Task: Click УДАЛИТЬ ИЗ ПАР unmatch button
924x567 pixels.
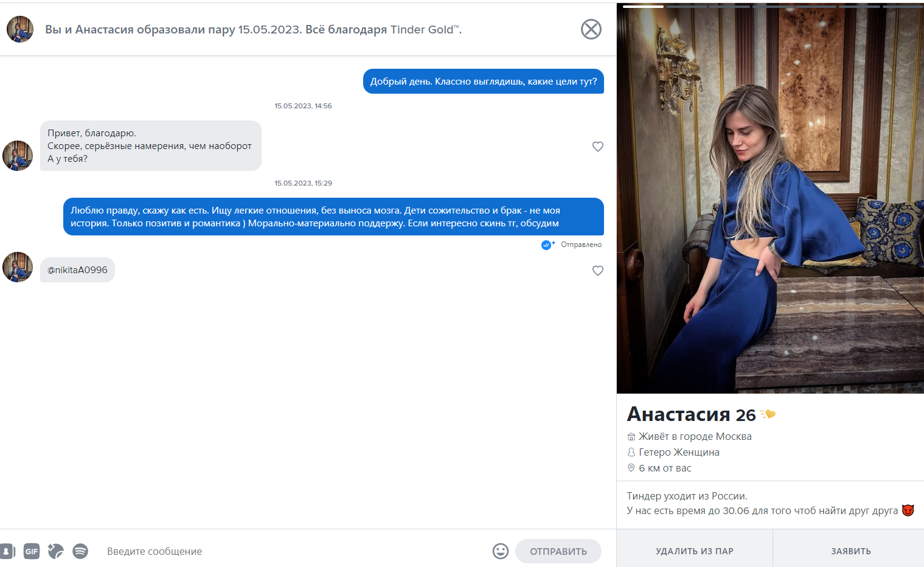Action: [x=695, y=551]
